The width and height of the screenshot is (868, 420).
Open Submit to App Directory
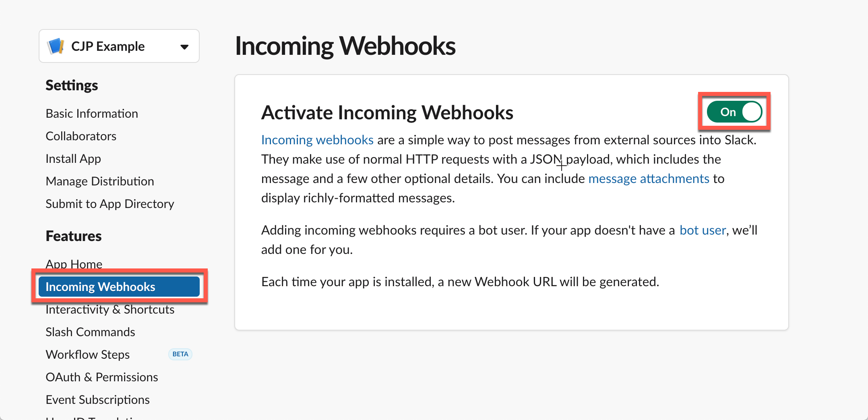tap(110, 204)
